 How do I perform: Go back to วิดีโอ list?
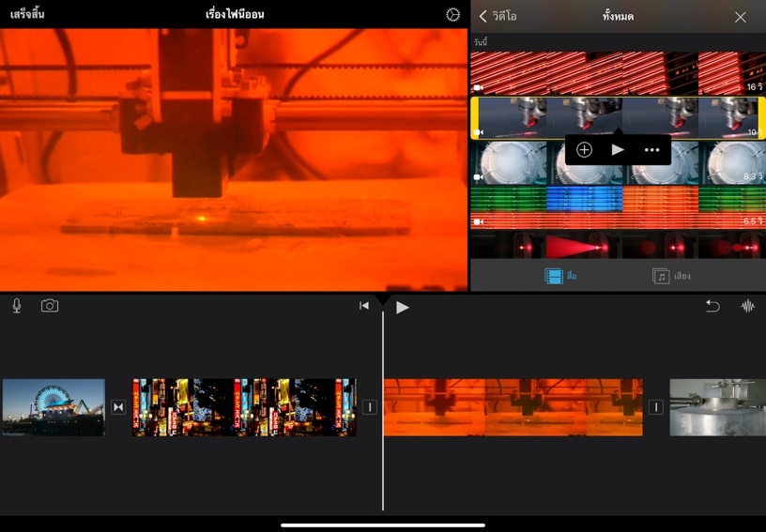click(498, 16)
